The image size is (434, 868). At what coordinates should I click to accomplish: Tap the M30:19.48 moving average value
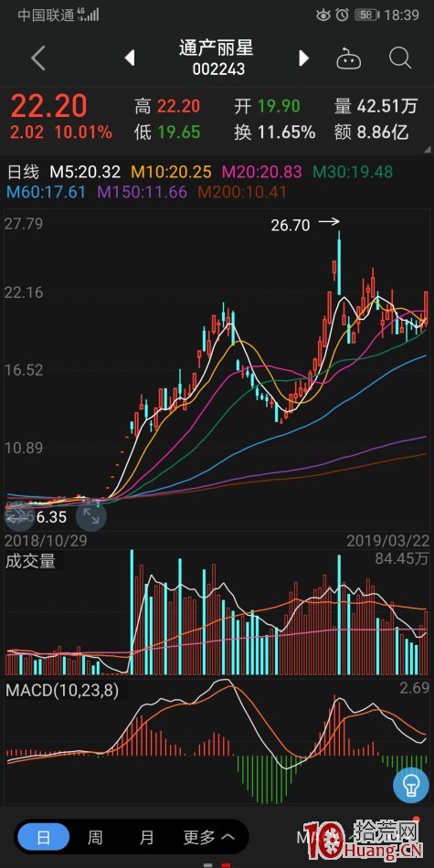point(353,172)
